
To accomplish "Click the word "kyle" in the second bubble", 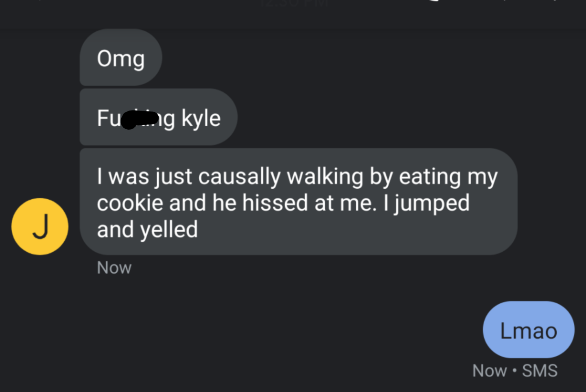I will point(201,118).
